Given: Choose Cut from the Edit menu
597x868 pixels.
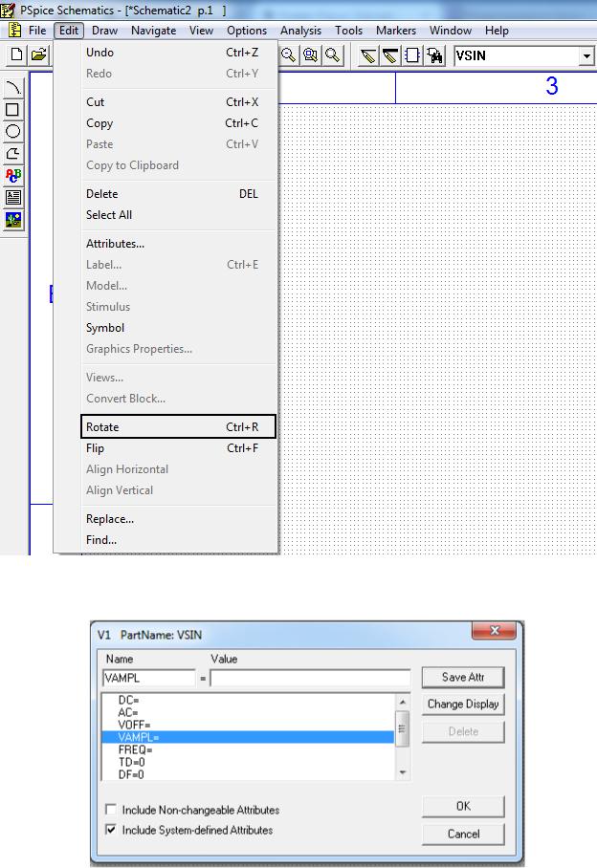Looking at the screenshot, I should [x=178, y=102].
